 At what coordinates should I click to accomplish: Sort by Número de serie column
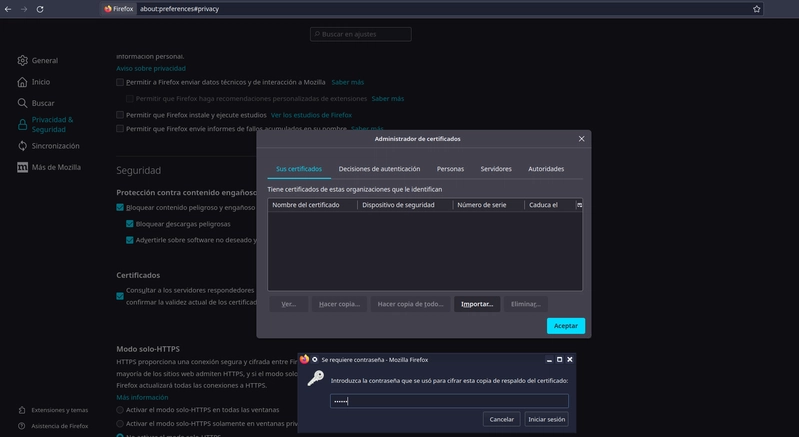point(488,205)
